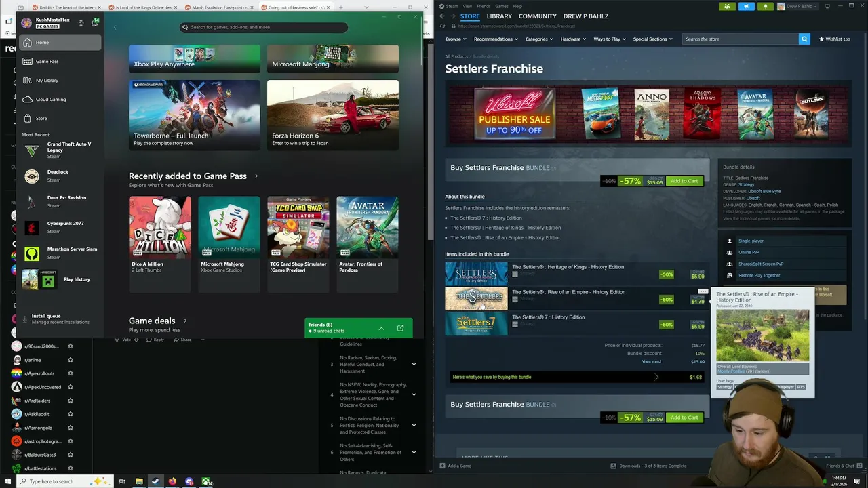
Task: Open the Steam Friends menu
Action: click(x=484, y=6)
